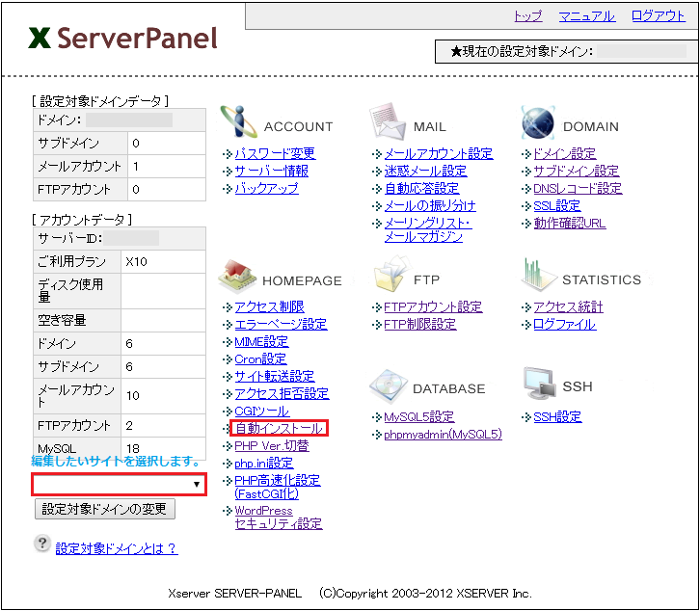Open php.ini設定 link
This screenshot has width=700, height=611.
264,464
